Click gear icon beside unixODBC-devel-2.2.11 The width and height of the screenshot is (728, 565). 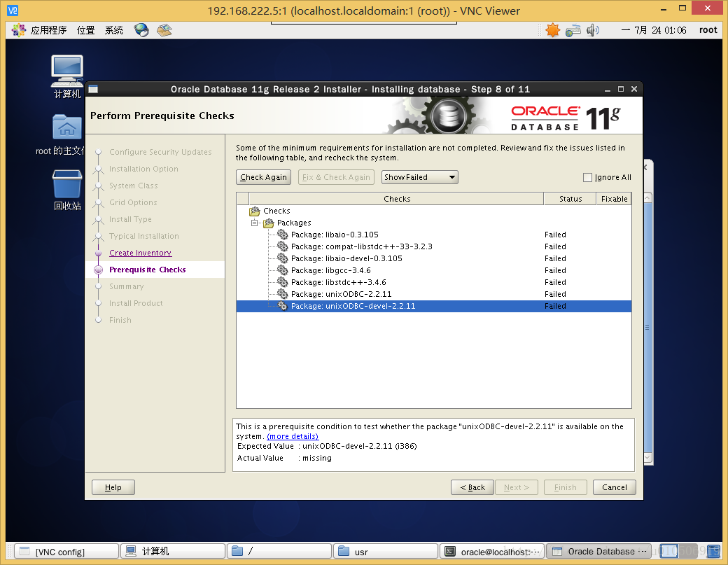[283, 306]
